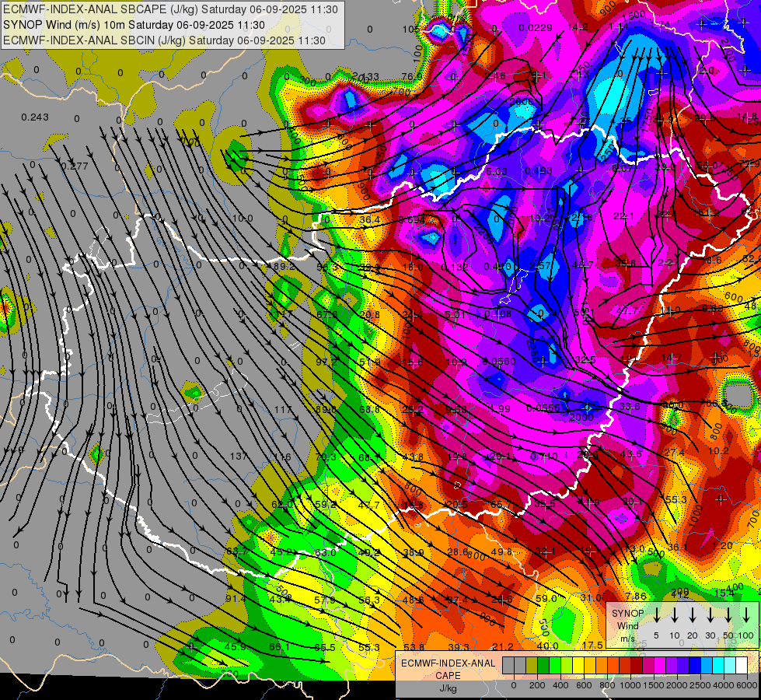761x700 pixels.
Task: Click the '91.4' value on the map
Action: point(236,599)
